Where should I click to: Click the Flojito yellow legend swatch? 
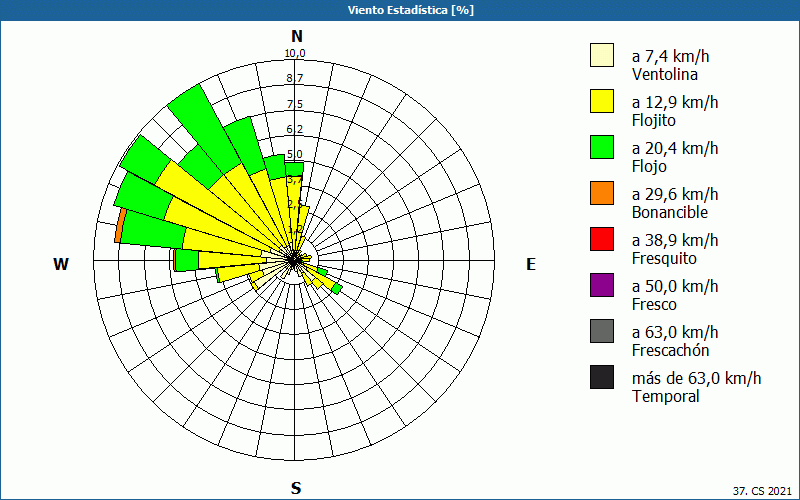point(602,101)
